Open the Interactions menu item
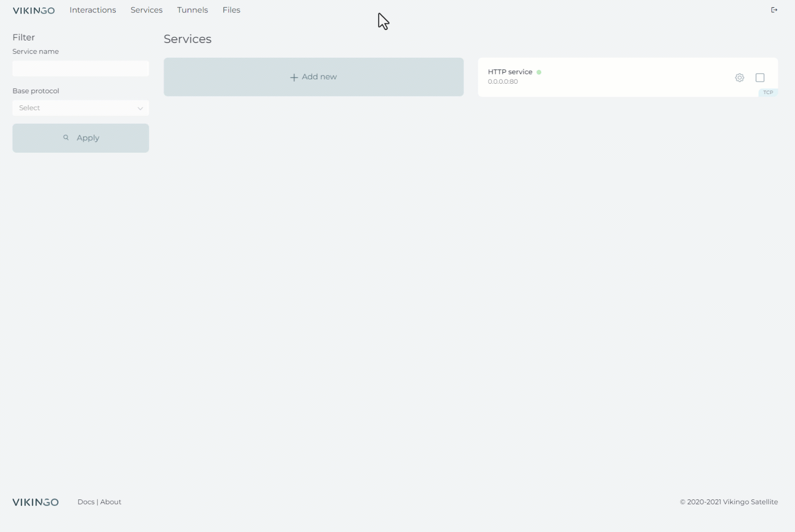The height and width of the screenshot is (532, 795). (x=93, y=10)
